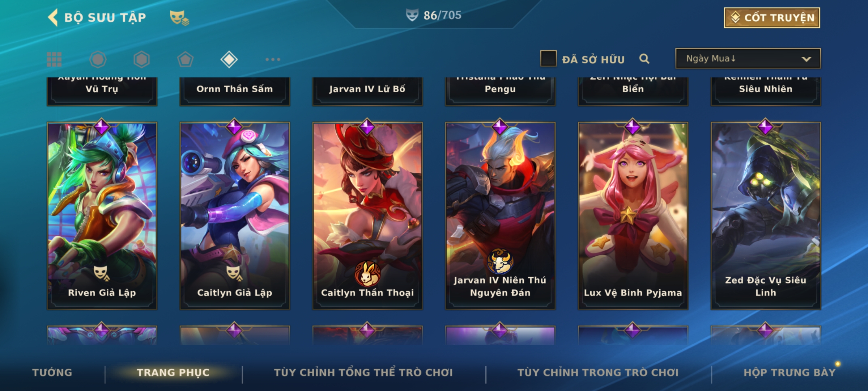Toggle the Đã Sở Hữu checkbox
Viewport: 868px width, 391px height.
tap(548, 59)
